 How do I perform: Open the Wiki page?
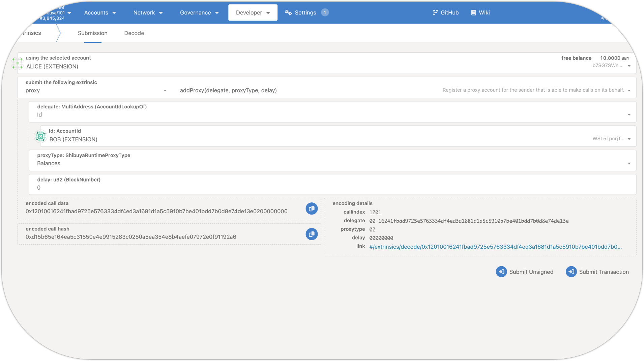tap(480, 12)
